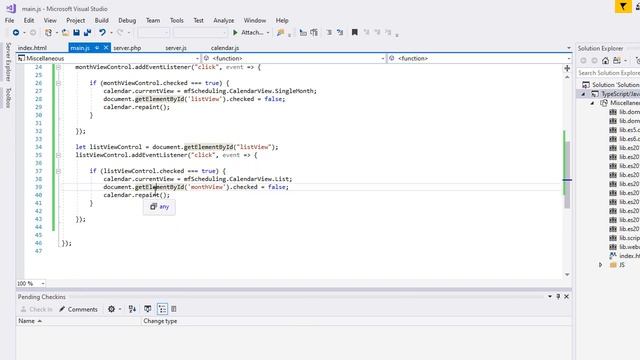This screenshot has height=360, width=640.
Task: Click the Search Solution Explorer field
Action: pos(608,73)
